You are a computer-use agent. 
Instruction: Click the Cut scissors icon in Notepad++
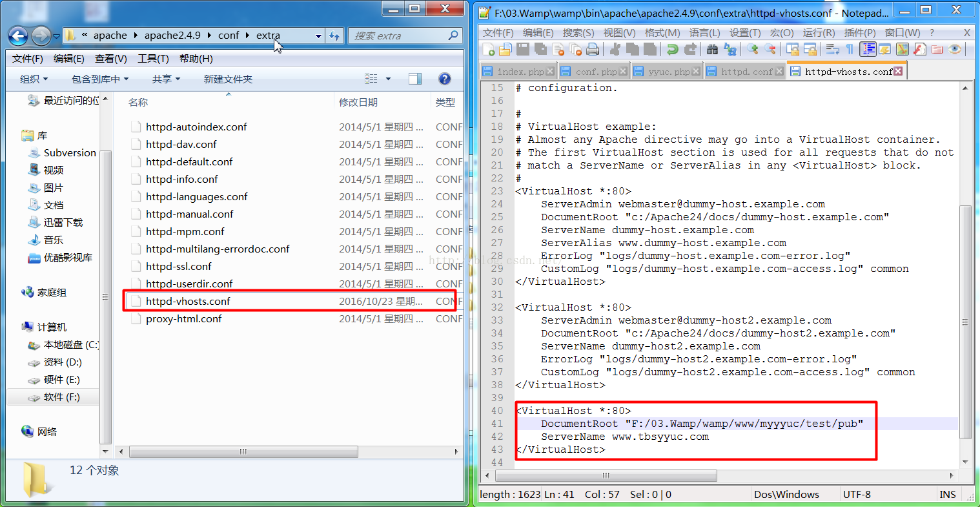coord(615,49)
